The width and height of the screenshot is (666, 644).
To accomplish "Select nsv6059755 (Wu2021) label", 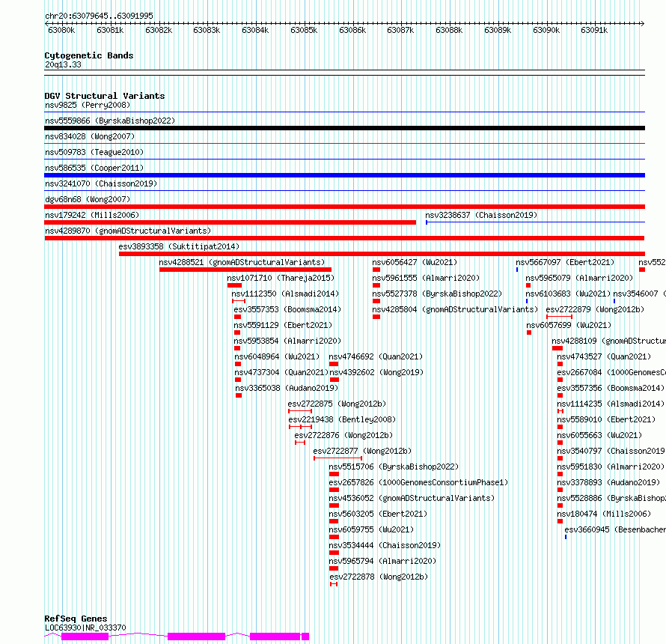I will 371,529.
